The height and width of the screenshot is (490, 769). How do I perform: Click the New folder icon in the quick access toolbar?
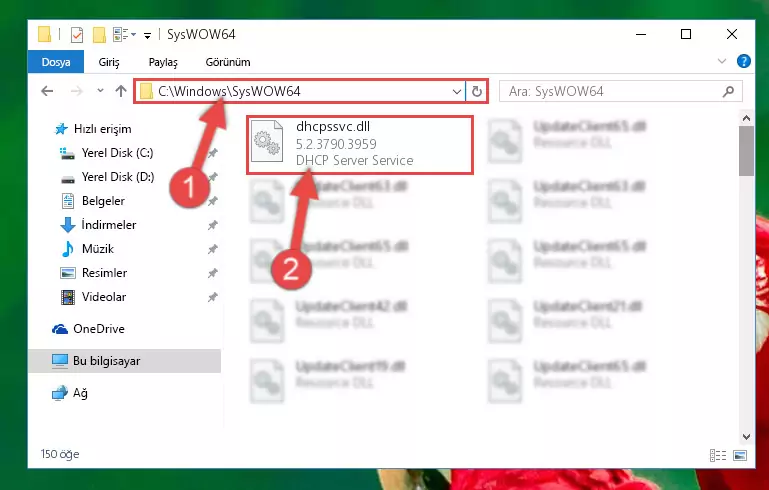tap(100, 34)
